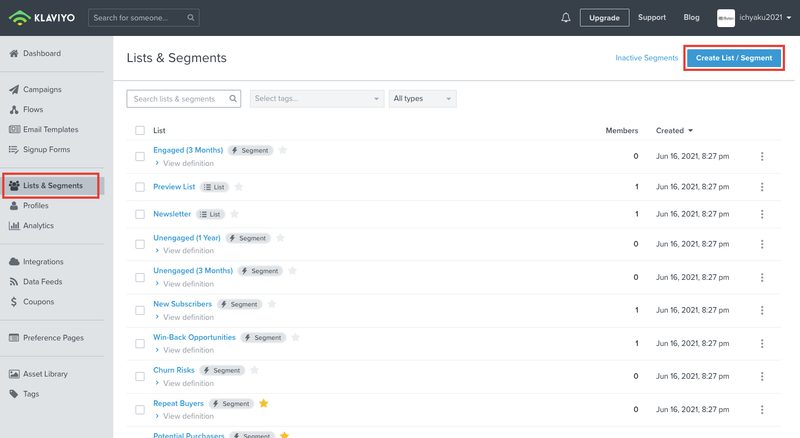This screenshot has height=438, width=800.
Task: Open the All types filter dropdown
Action: 422,99
